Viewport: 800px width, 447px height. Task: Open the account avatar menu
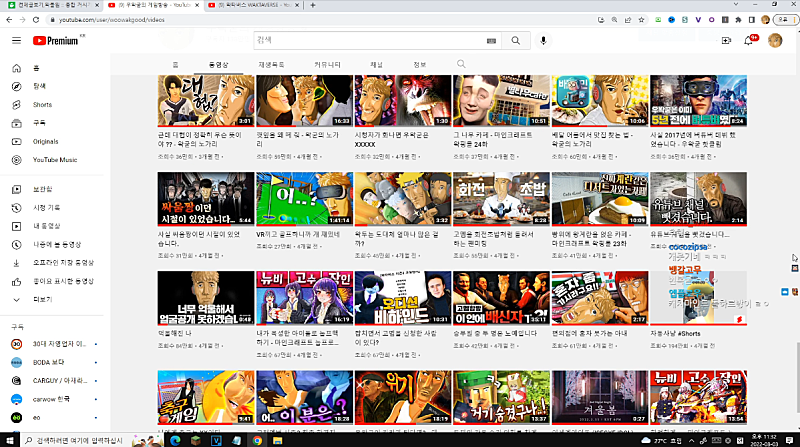775,40
